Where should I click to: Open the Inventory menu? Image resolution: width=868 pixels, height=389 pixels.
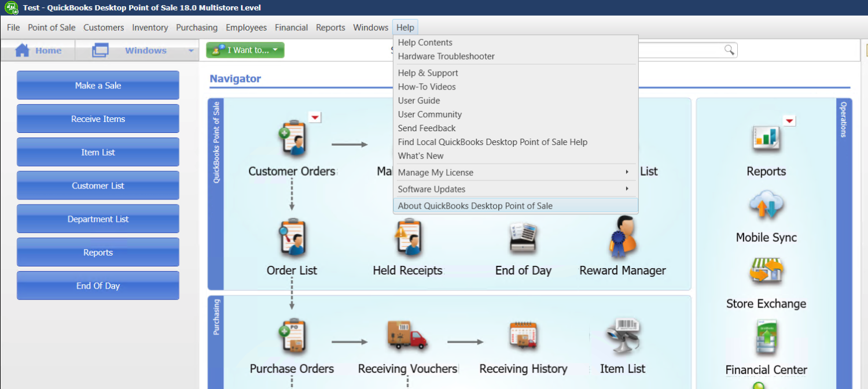(x=150, y=27)
